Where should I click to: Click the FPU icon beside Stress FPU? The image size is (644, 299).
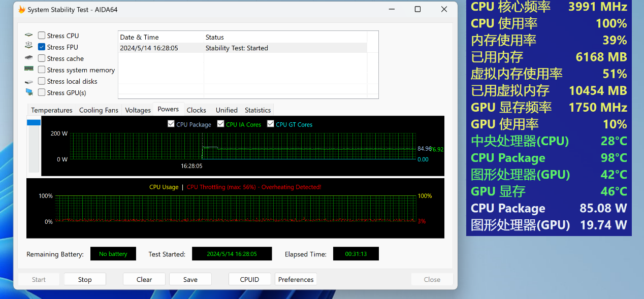click(x=28, y=47)
